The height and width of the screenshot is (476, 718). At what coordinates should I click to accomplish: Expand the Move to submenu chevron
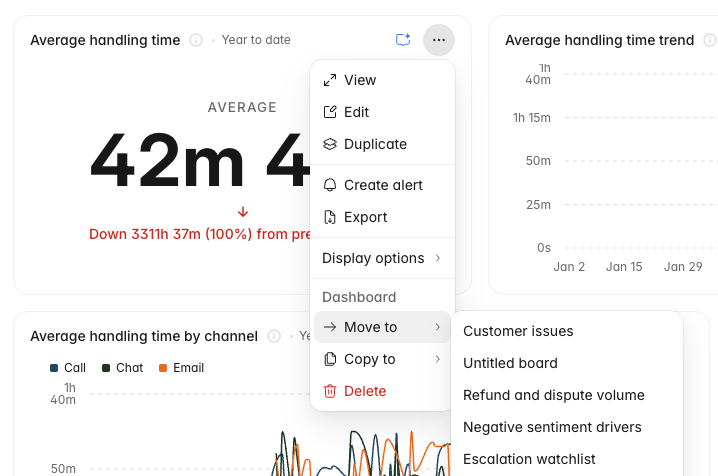438,327
